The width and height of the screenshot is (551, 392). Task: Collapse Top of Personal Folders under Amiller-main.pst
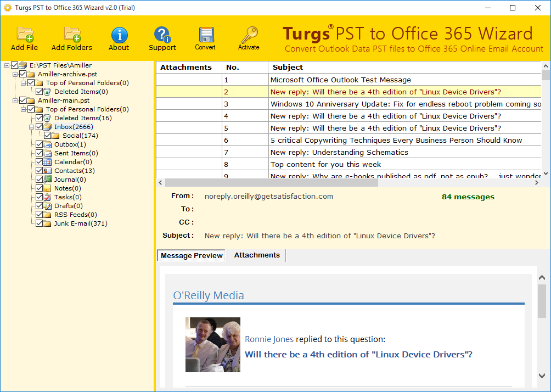(23, 109)
